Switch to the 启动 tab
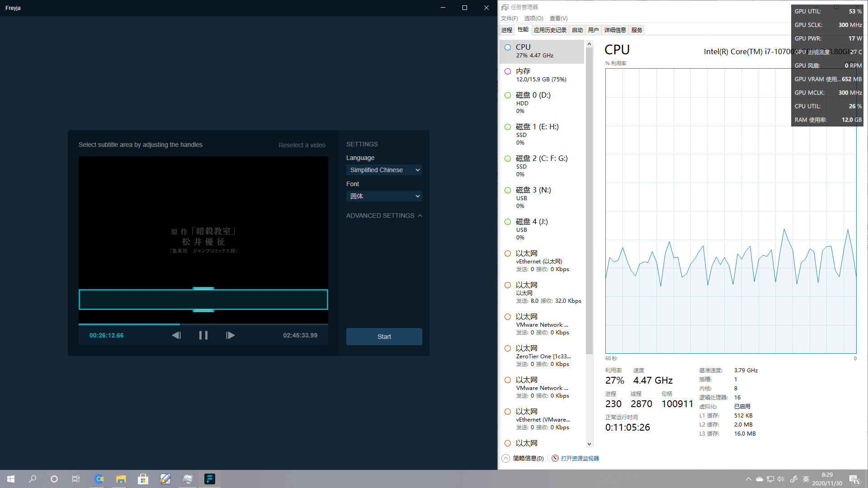The height and width of the screenshot is (488, 868). [577, 30]
